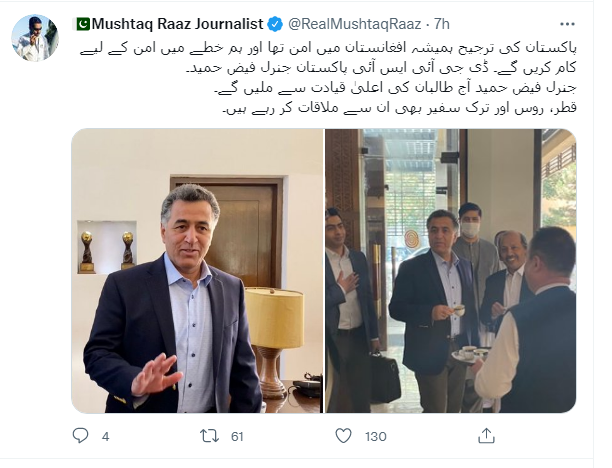Like the tweet with heart icon
Image resolution: width=612 pixels, height=468 pixels.
[343, 436]
